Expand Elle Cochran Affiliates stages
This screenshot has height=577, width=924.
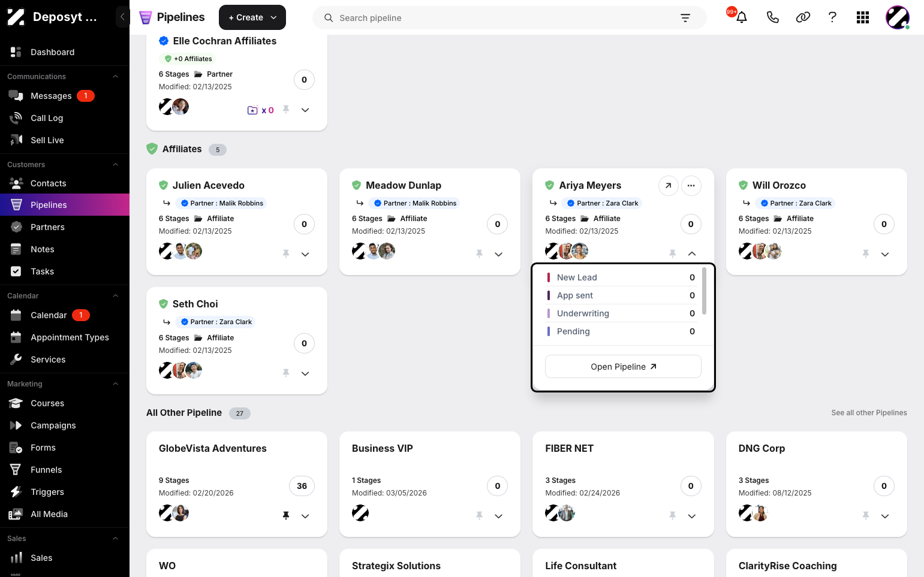click(x=305, y=110)
